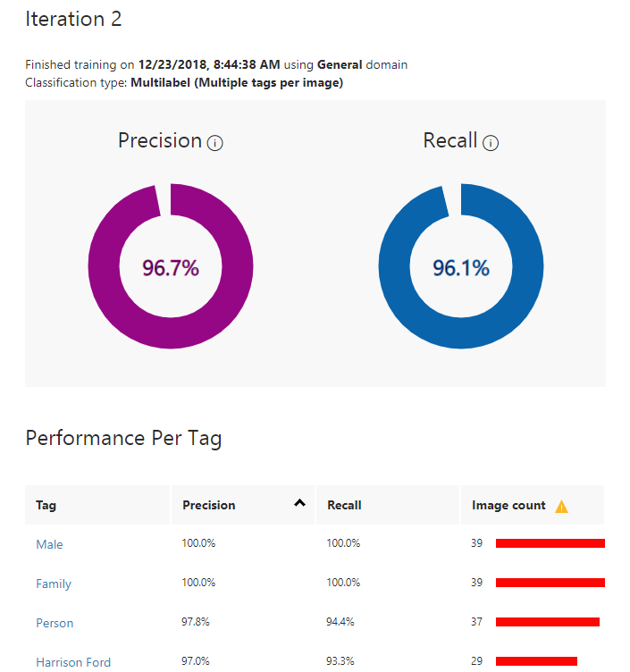This screenshot has width=630, height=672.
Task: Click the info icon beside Precision heading
Action: click(x=214, y=143)
